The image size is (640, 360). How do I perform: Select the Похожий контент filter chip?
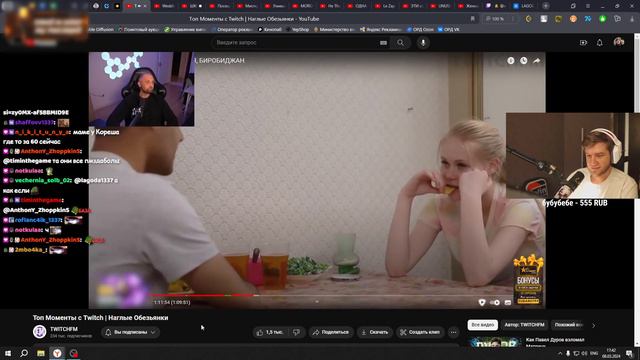tap(569, 325)
